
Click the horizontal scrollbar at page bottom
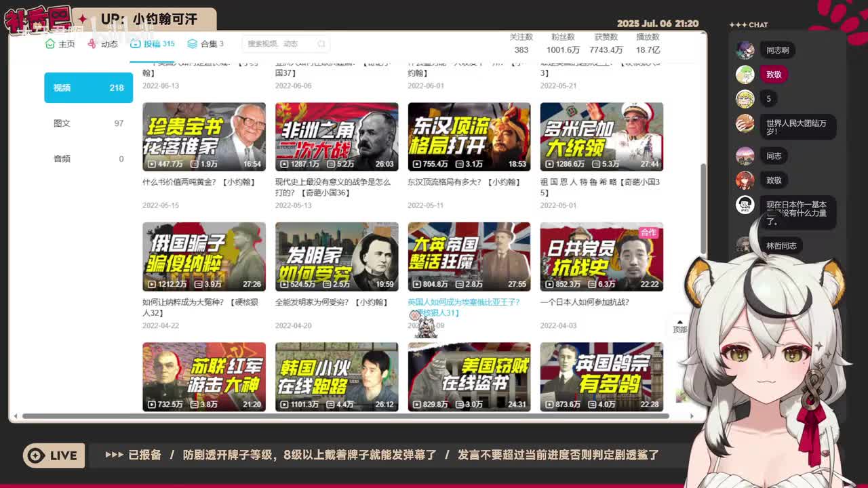click(346, 416)
